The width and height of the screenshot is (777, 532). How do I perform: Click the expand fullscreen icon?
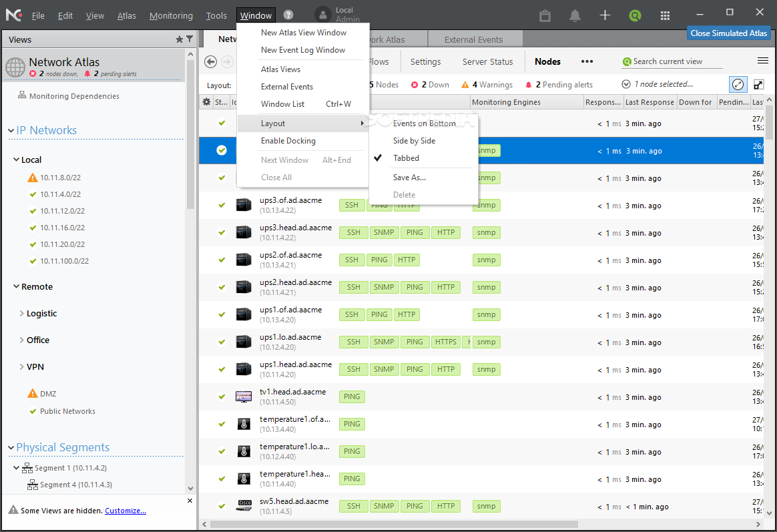click(759, 84)
